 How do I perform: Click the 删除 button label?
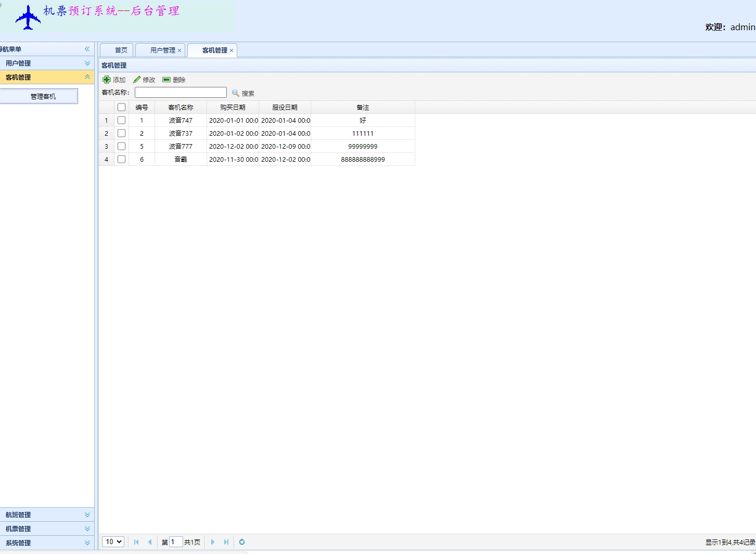point(179,80)
